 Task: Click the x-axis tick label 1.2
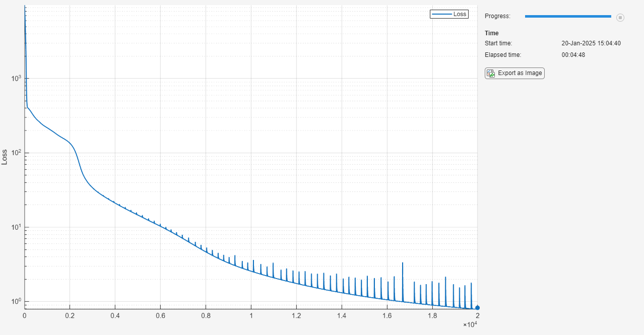pos(296,316)
